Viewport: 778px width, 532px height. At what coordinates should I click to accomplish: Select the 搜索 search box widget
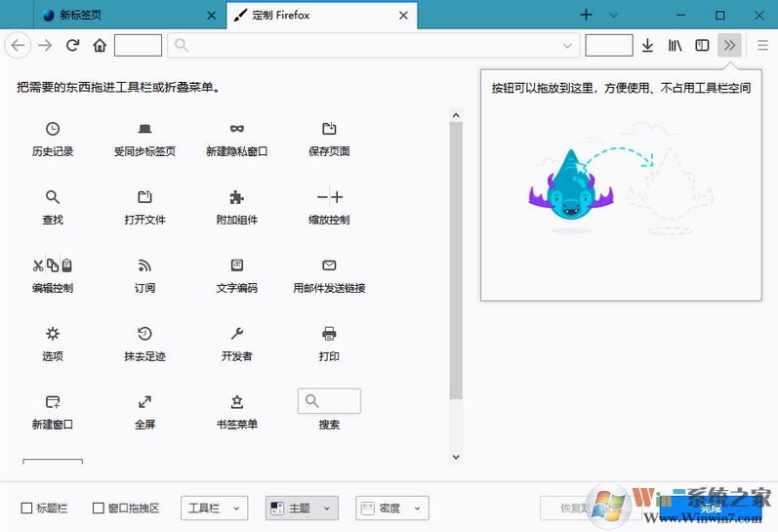[329, 401]
